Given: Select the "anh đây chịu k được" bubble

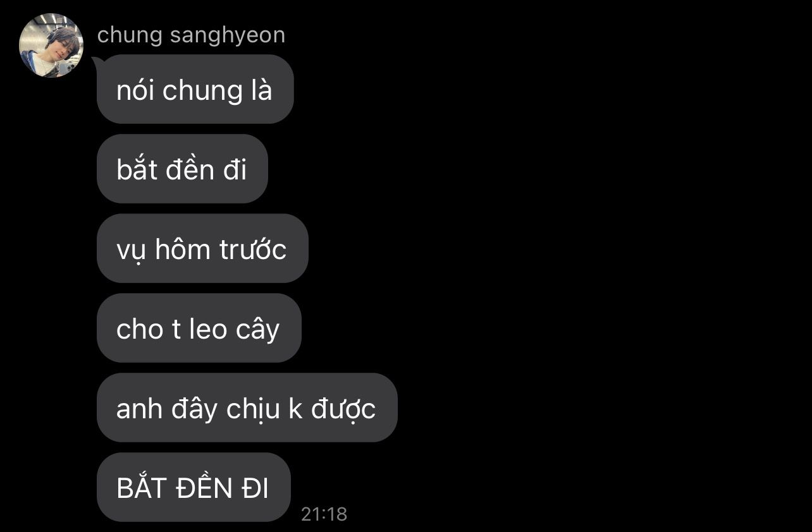Looking at the screenshot, I should (247, 408).
